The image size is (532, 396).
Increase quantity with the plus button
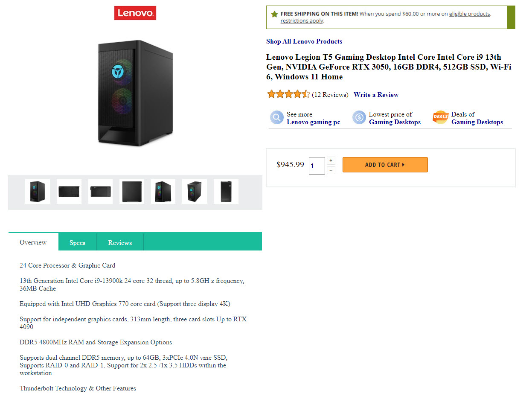point(331,161)
